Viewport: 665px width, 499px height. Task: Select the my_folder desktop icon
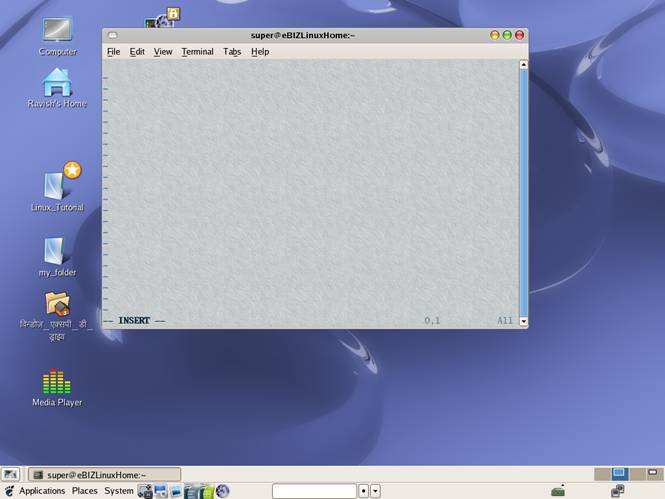pyautogui.click(x=56, y=251)
